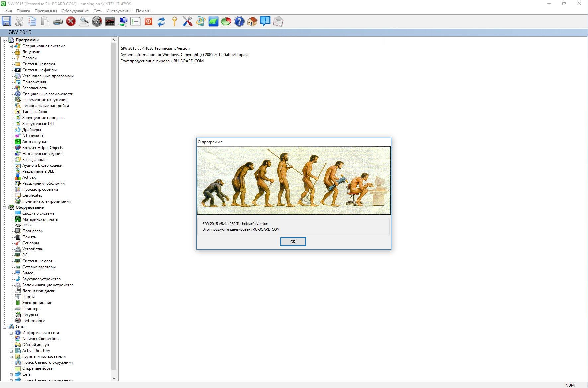Click the network computers toolbar icon
The height and width of the screenshot is (388, 588).
123,22
